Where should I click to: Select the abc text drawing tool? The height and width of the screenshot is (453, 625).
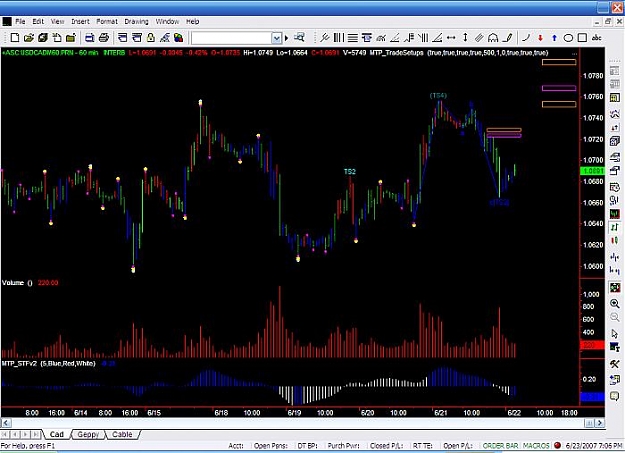pyautogui.click(x=597, y=38)
